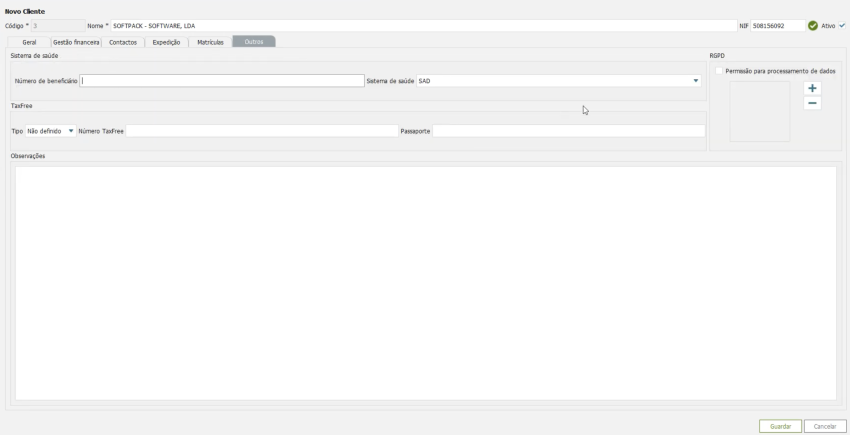Image resolution: width=850 pixels, height=435 pixels.
Task: Click the minus icon in RGPD section
Action: pyautogui.click(x=812, y=103)
